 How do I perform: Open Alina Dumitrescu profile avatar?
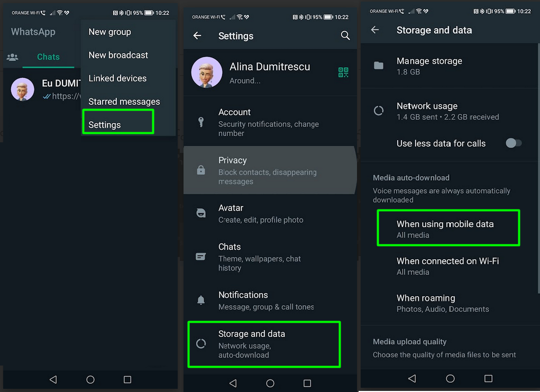click(x=207, y=72)
